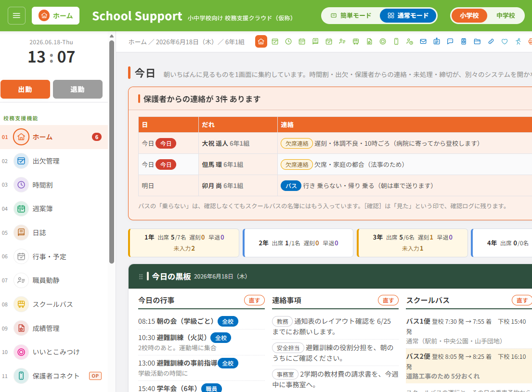This screenshot has height=392, width=532.
Task: Open heart icon in top icon bar
Action: click(x=505, y=41)
